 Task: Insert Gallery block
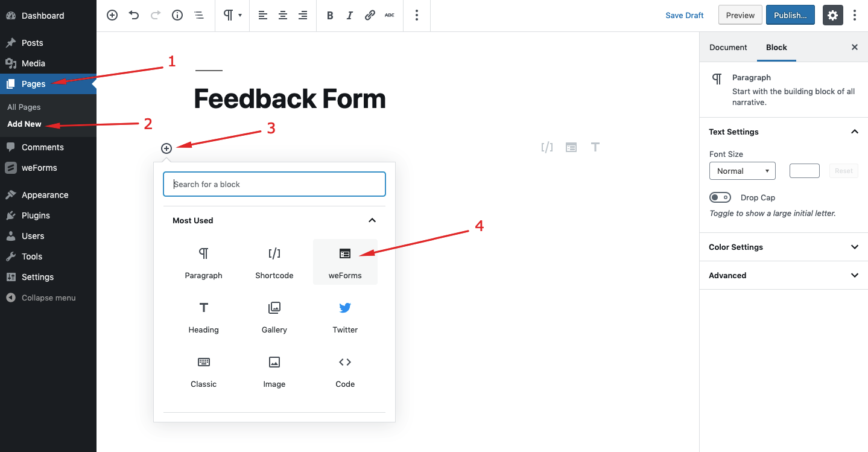(x=274, y=316)
